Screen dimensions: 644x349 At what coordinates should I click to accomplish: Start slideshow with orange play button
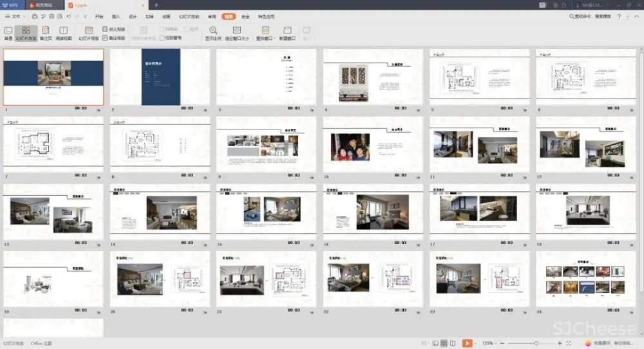(x=467, y=343)
